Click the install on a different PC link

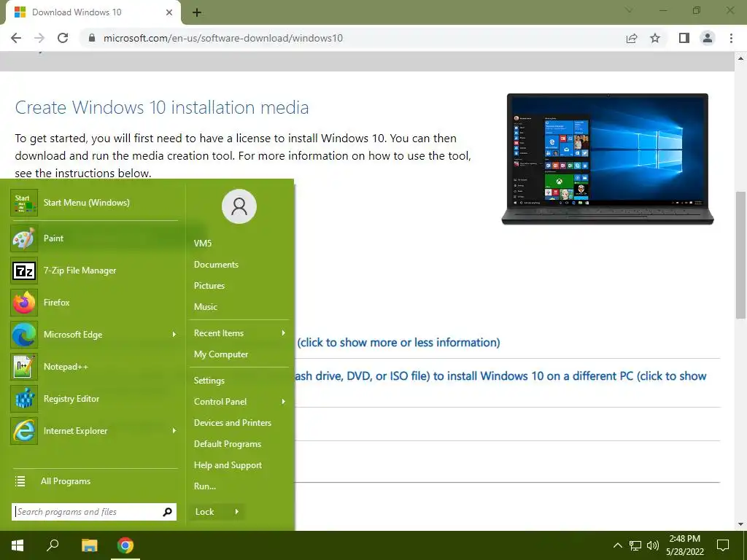pyautogui.click(x=500, y=376)
